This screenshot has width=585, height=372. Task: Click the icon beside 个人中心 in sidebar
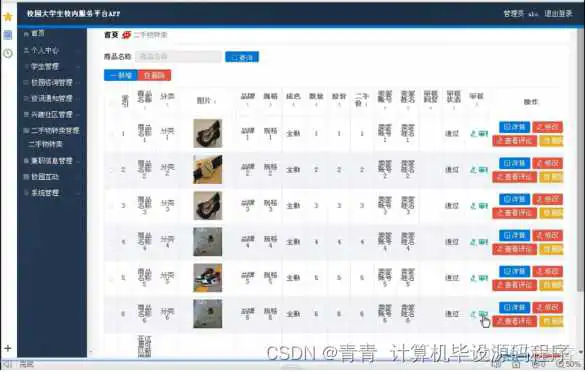[26, 50]
